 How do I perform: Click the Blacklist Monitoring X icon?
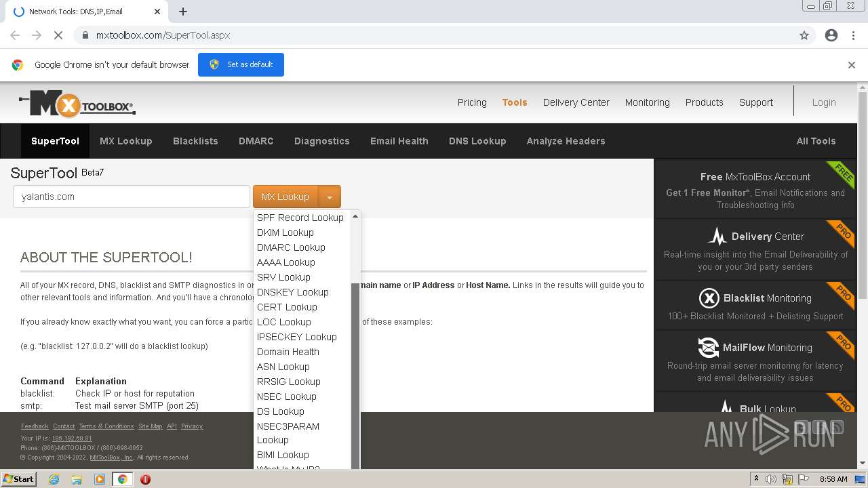(709, 298)
